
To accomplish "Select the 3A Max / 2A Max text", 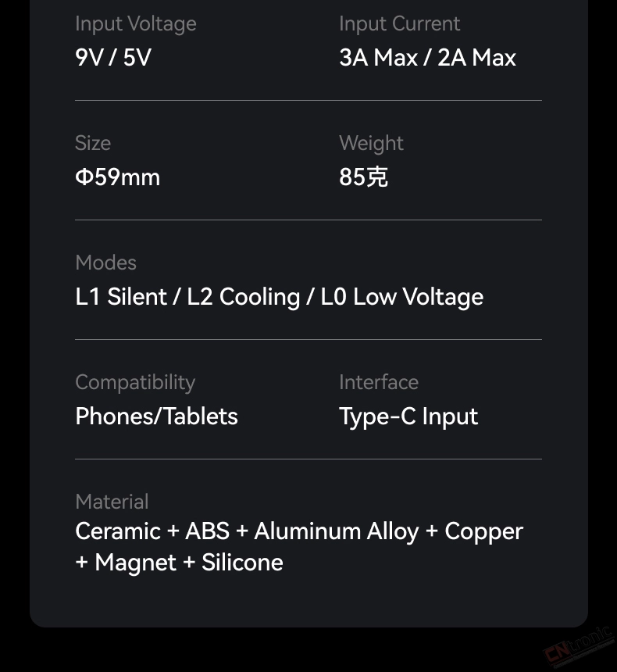I will pyautogui.click(x=428, y=57).
